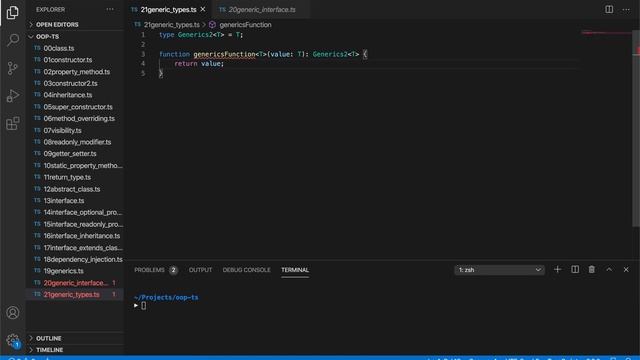The height and width of the screenshot is (360, 640).
Task: Click the minimap at editor right
Action: pyautogui.click(x=606, y=33)
